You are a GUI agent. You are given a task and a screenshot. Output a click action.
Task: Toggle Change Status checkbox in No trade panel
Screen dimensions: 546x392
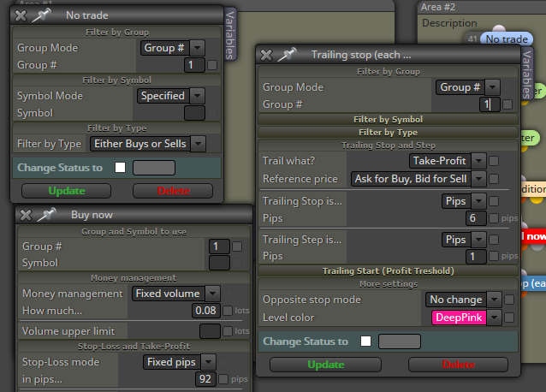tap(120, 168)
